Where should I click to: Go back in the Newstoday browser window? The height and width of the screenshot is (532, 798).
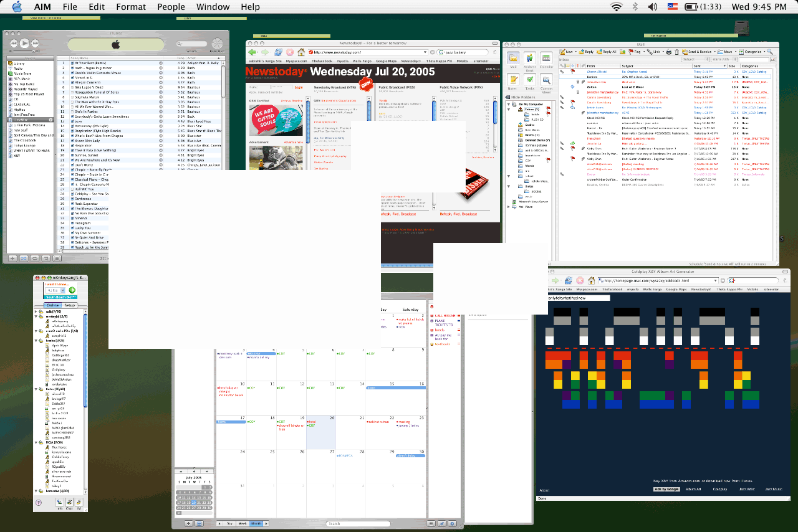tap(252, 52)
